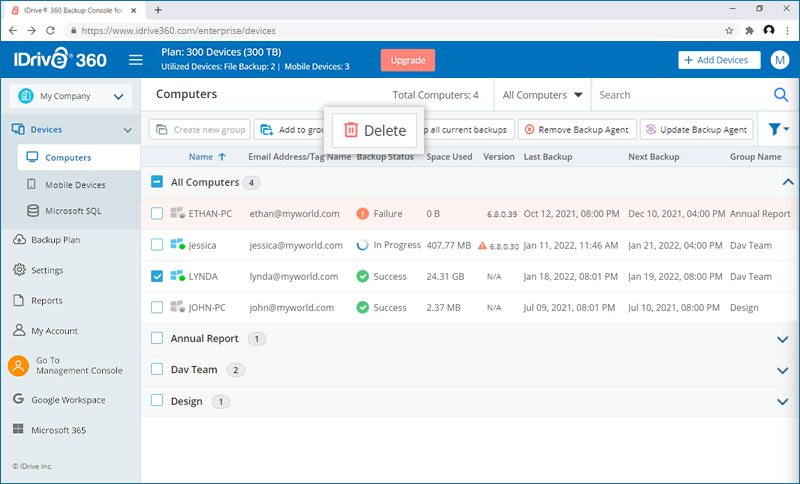Click Create new group
800x484 pixels.
pyautogui.click(x=200, y=130)
